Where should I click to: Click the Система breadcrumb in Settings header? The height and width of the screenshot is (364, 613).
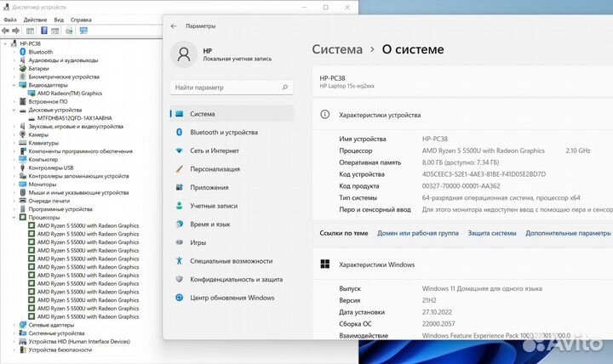pos(337,49)
